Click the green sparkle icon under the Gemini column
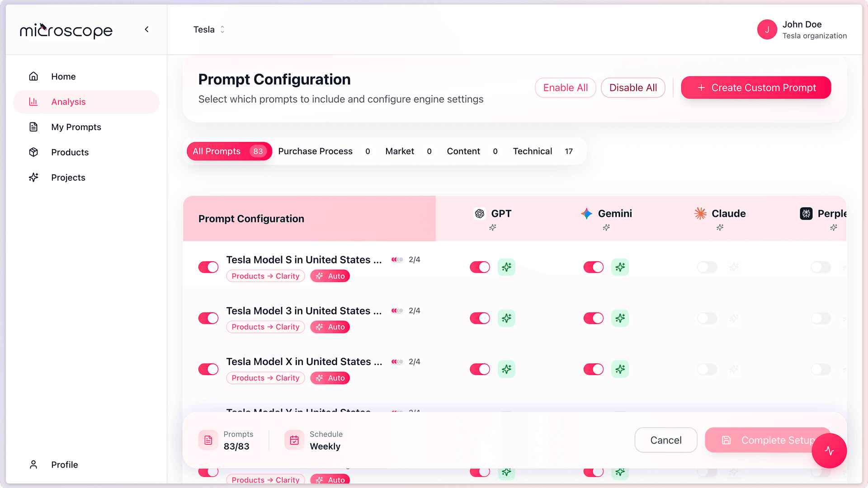868x488 pixels. pyautogui.click(x=620, y=267)
